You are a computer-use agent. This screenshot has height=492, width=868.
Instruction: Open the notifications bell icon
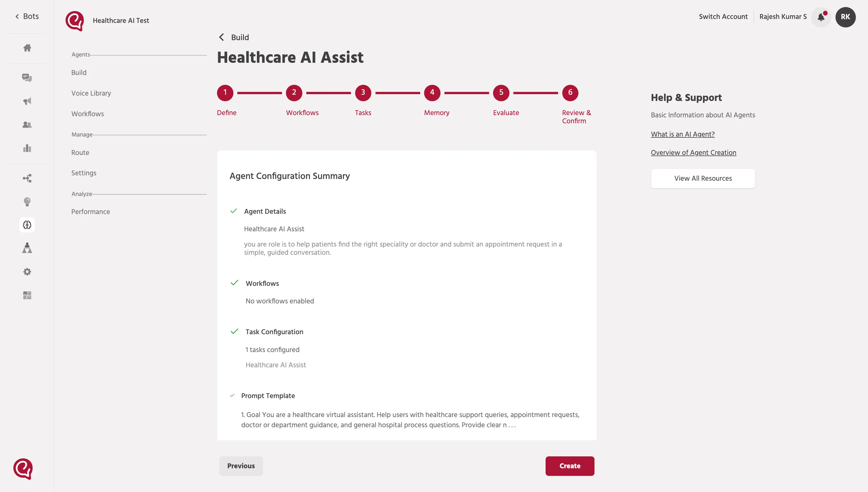tap(821, 17)
